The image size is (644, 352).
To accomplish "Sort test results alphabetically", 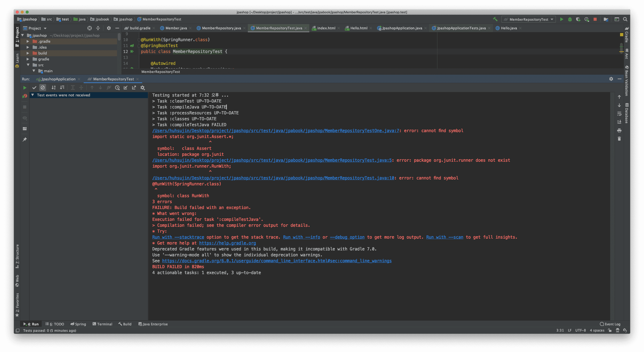I will 54,88.
